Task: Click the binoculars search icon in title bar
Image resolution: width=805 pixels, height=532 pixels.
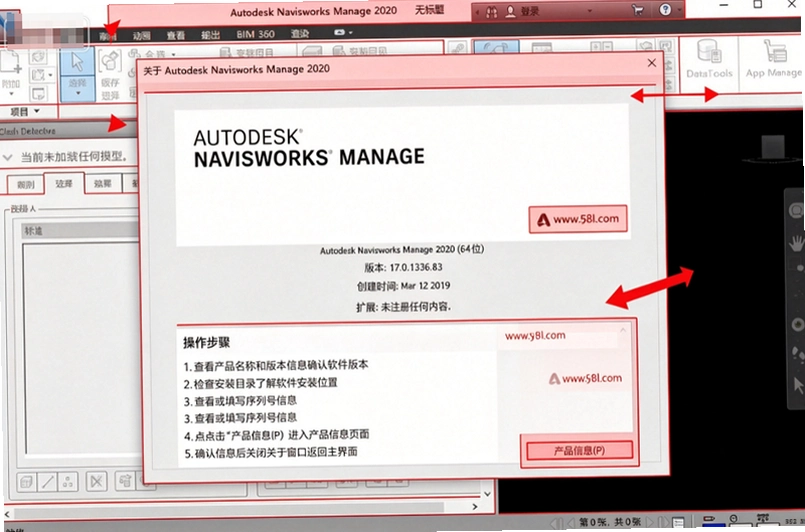Action: tap(491, 12)
